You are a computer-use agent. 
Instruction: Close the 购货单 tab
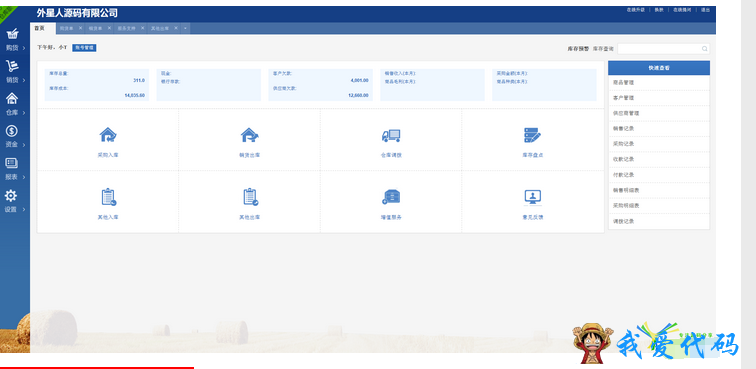(x=81, y=28)
